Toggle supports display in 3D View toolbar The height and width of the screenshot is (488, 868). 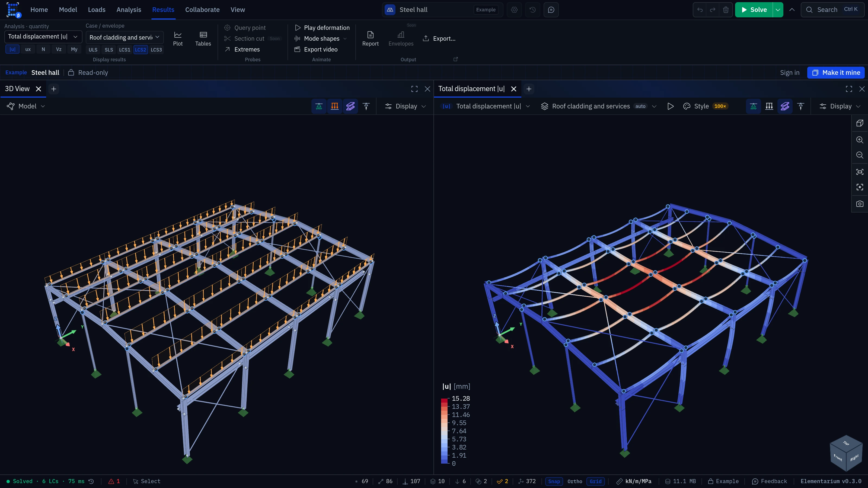click(319, 107)
